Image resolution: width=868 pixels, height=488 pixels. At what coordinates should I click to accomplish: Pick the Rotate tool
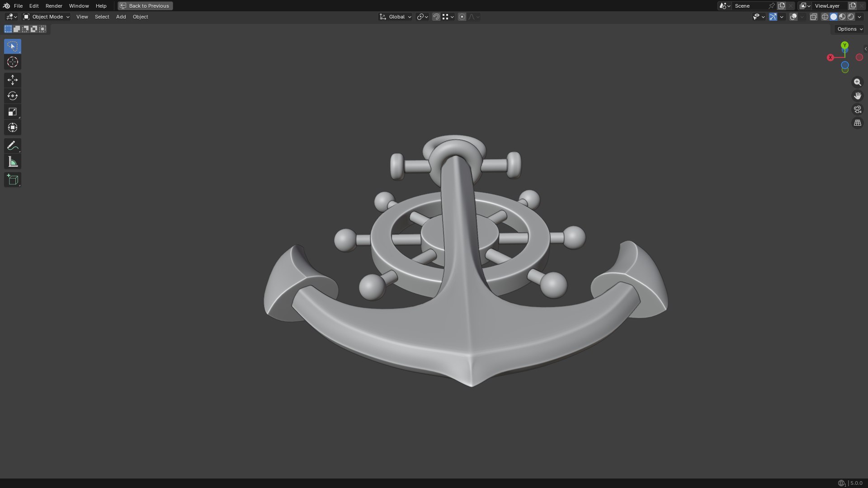pos(13,96)
